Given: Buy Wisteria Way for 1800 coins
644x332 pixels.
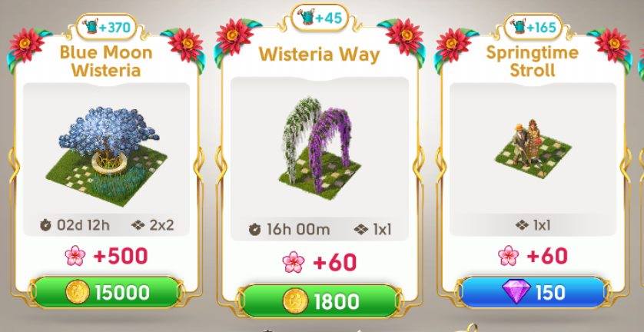Looking at the screenshot, I should pyautogui.click(x=320, y=301).
